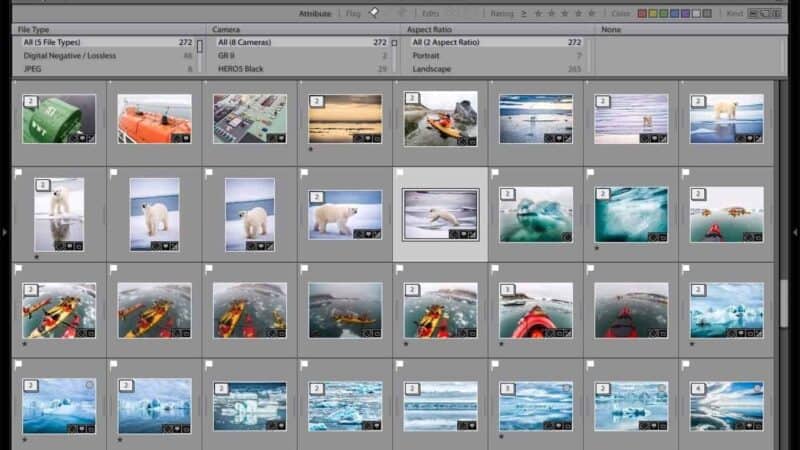Toggle flag on the turquoise iceberg cell
This screenshot has width=800, height=450.
pyautogui.click(x=495, y=173)
